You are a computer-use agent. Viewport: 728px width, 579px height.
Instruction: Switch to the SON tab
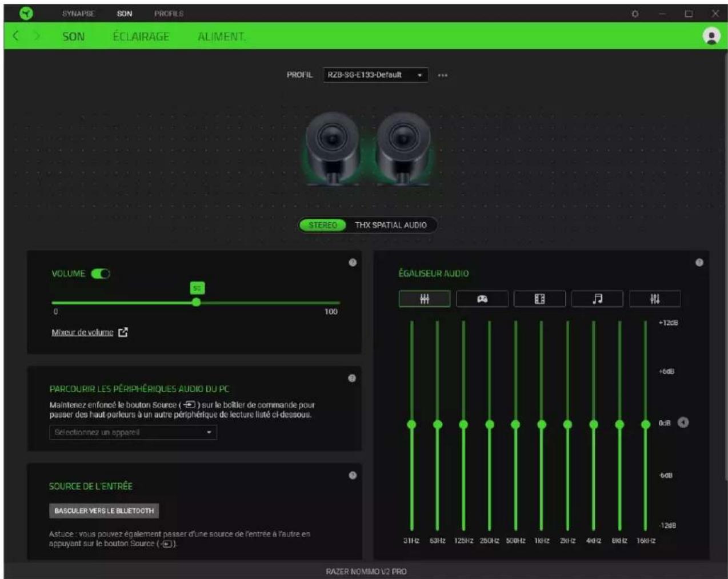click(x=73, y=37)
